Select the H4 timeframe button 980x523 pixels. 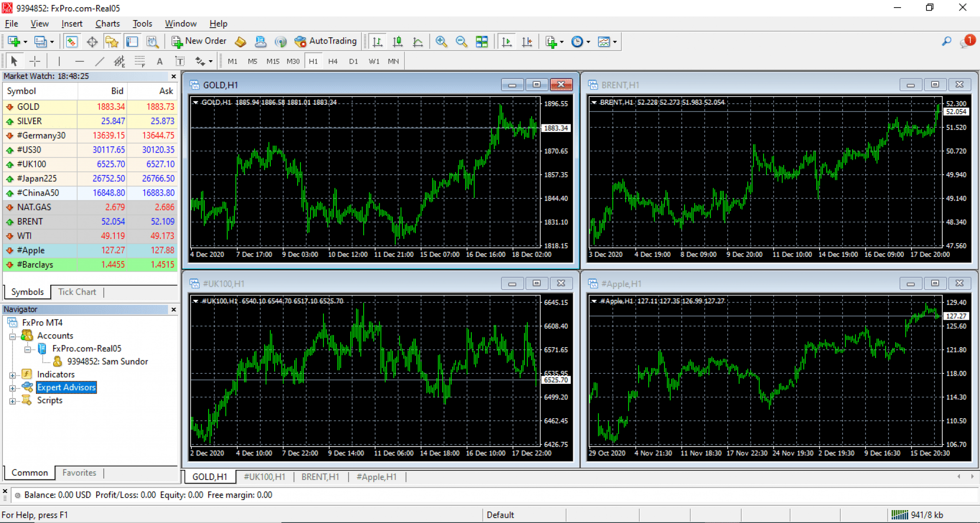tap(333, 61)
